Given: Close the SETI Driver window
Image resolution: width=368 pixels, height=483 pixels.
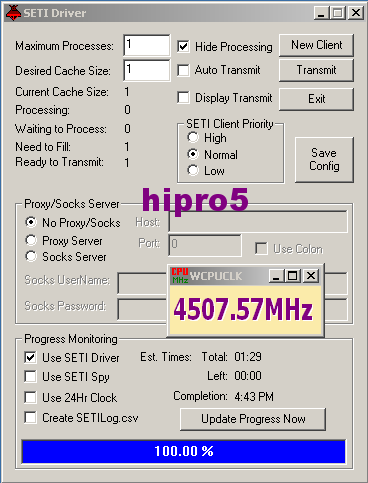Looking at the screenshot, I should [x=356, y=13].
